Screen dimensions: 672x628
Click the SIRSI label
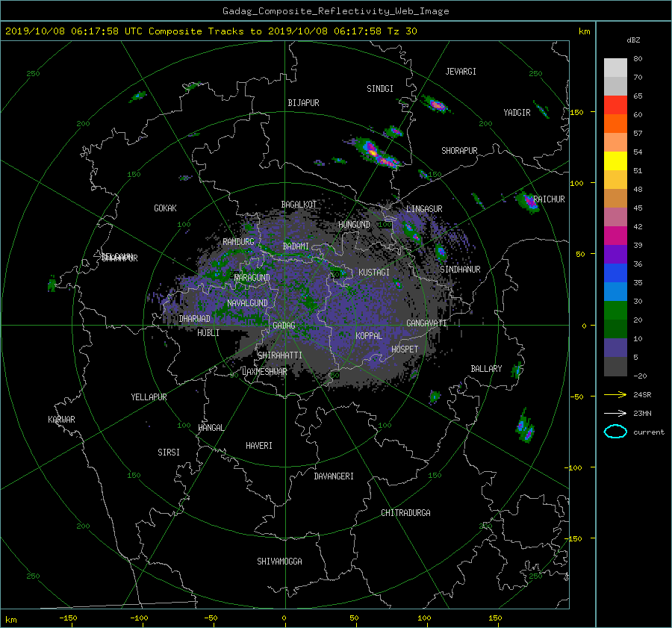[x=169, y=453]
